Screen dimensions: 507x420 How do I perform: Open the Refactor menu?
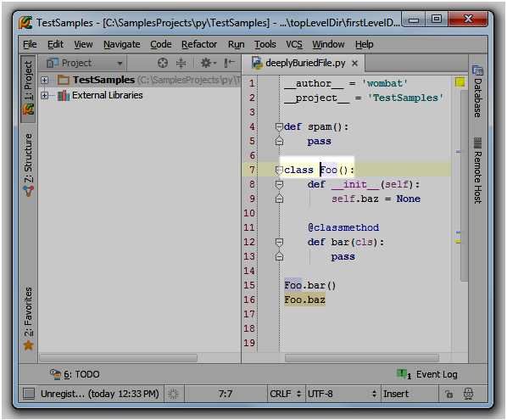[199, 44]
